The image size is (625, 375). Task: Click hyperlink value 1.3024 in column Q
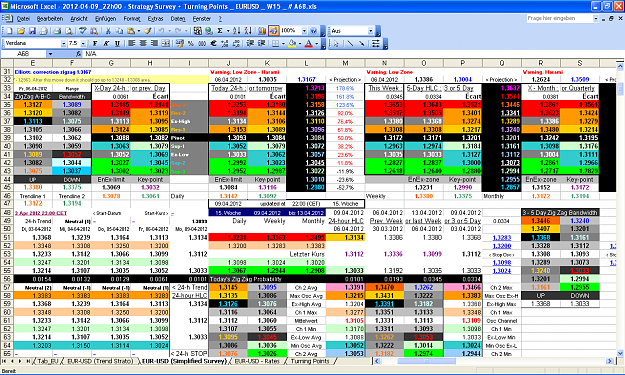pos(502,271)
